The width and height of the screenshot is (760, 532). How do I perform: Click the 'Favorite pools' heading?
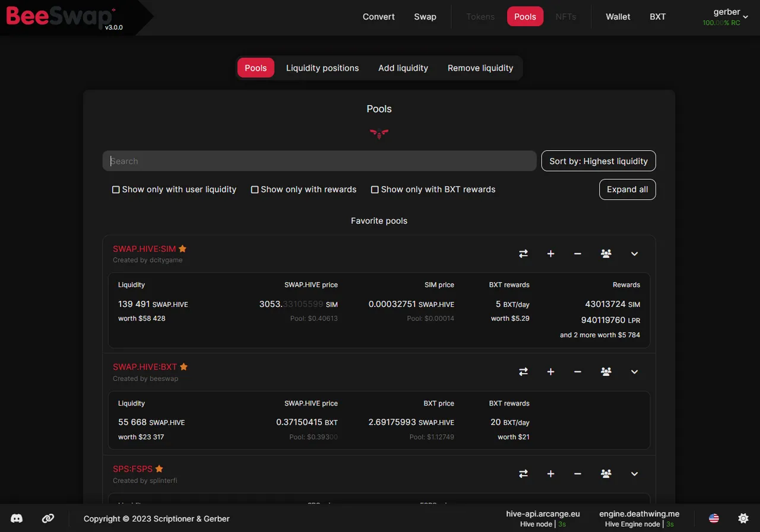379,221
